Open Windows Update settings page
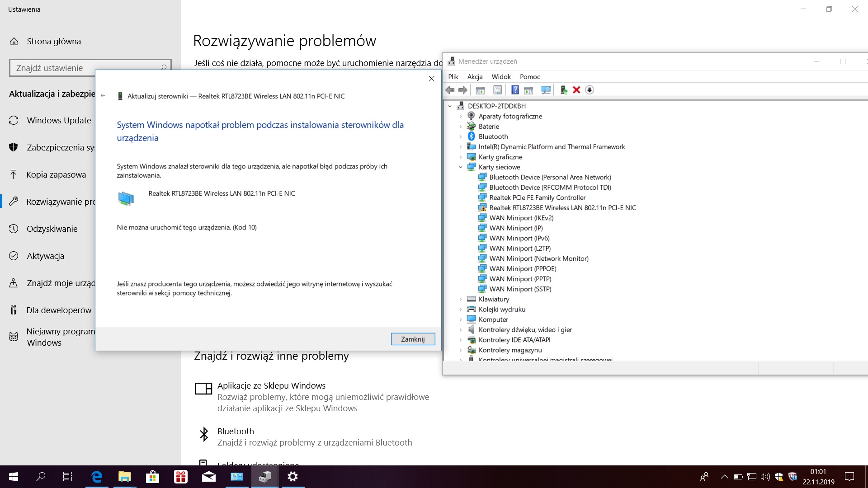868x488 pixels. point(59,121)
